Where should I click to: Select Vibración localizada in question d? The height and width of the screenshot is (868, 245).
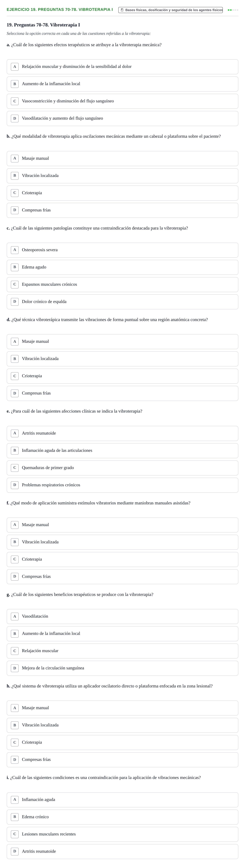122,359
